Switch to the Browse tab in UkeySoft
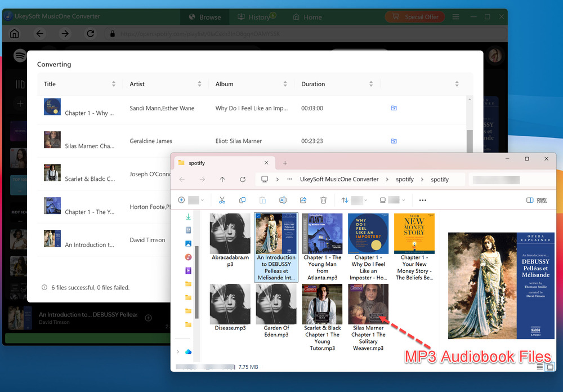The height and width of the screenshot is (392, 563). [x=205, y=17]
